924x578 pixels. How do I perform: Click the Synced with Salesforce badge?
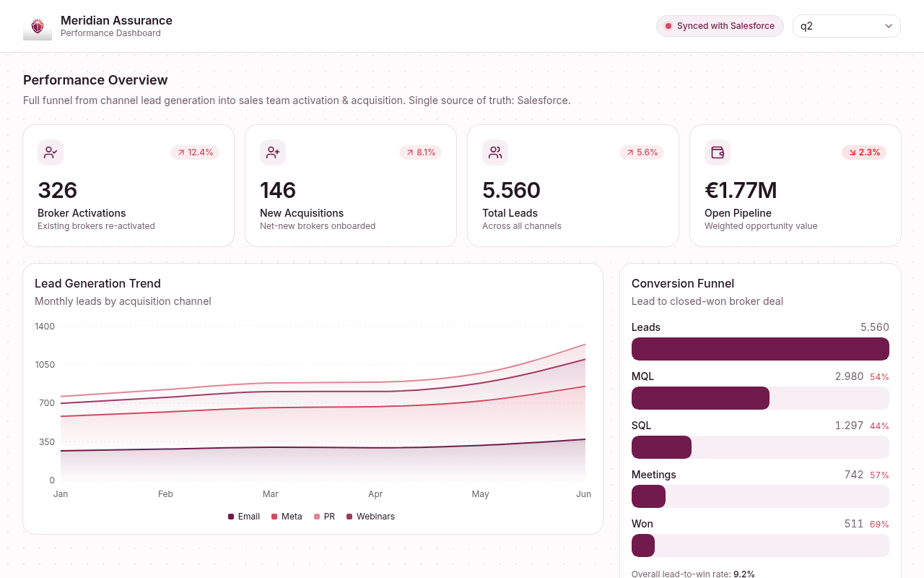point(720,26)
